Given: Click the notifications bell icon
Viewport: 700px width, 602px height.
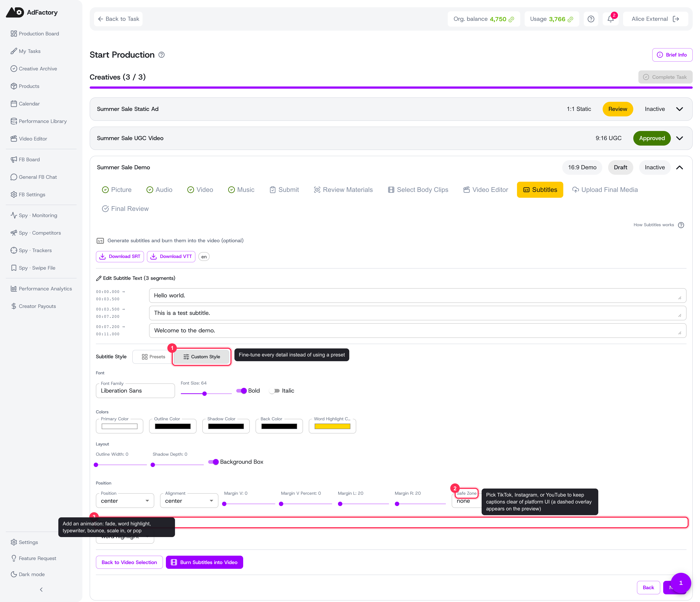Looking at the screenshot, I should (x=610, y=19).
